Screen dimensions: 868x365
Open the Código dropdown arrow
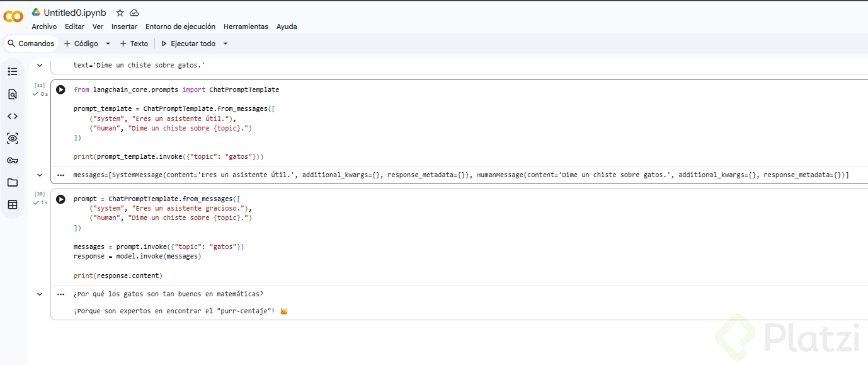(x=108, y=43)
